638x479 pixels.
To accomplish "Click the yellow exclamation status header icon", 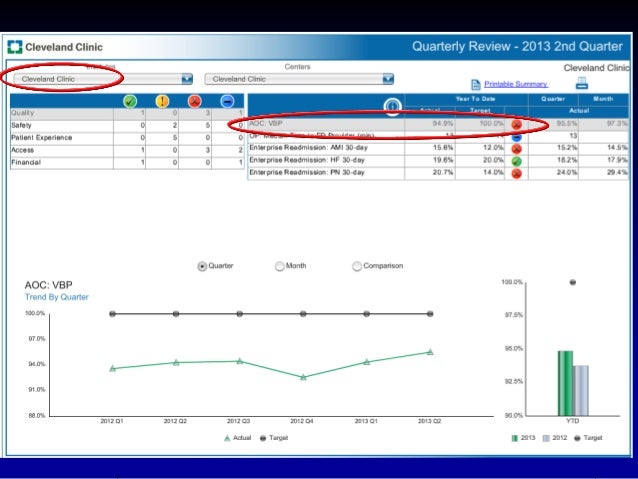I will click(162, 101).
